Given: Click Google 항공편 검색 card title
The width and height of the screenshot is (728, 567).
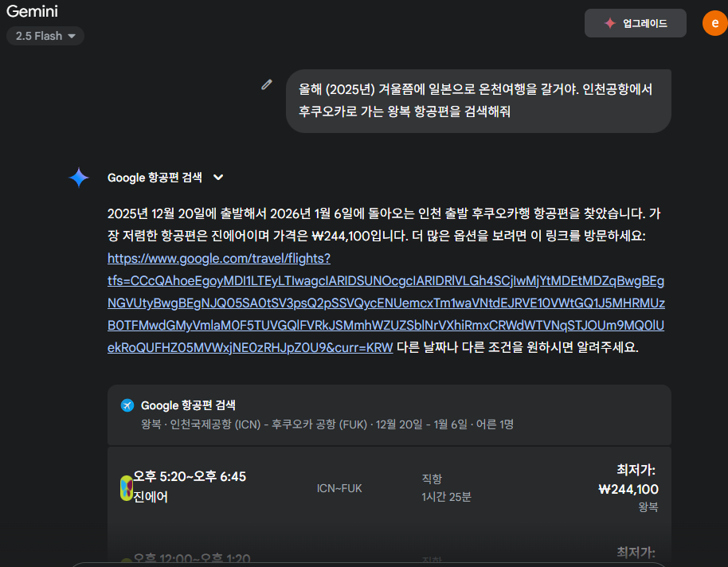Looking at the screenshot, I should [188, 405].
